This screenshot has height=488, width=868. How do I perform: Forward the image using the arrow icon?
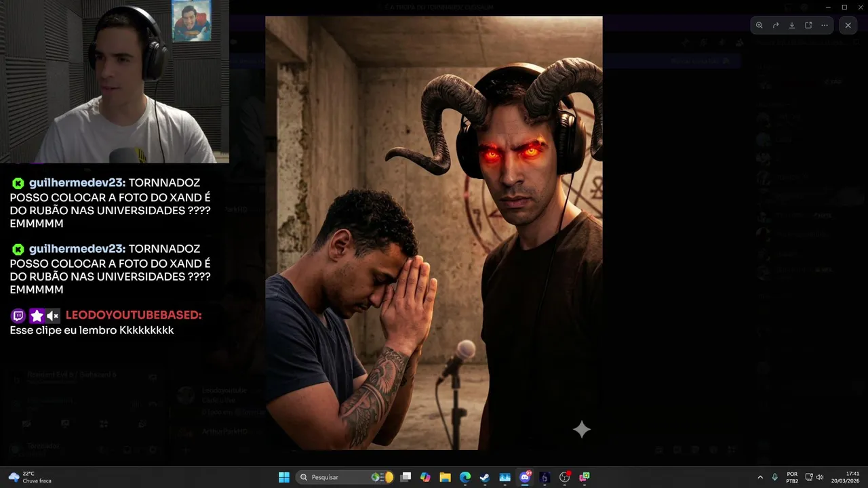(776, 25)
